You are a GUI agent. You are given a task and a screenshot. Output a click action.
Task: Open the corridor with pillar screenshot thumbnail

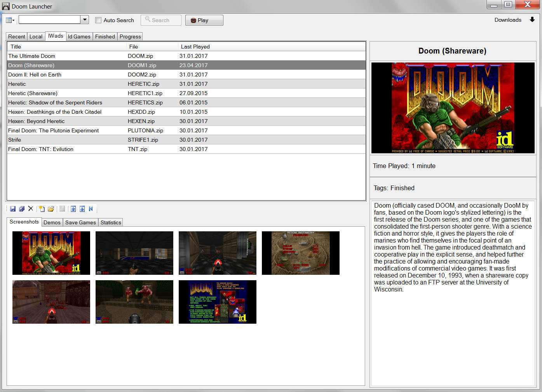click(218, 253)
